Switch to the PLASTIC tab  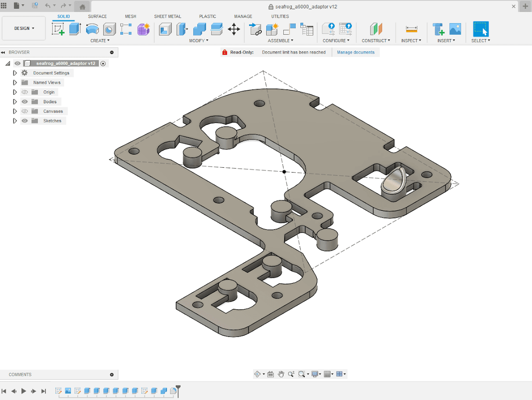point(207,16)
